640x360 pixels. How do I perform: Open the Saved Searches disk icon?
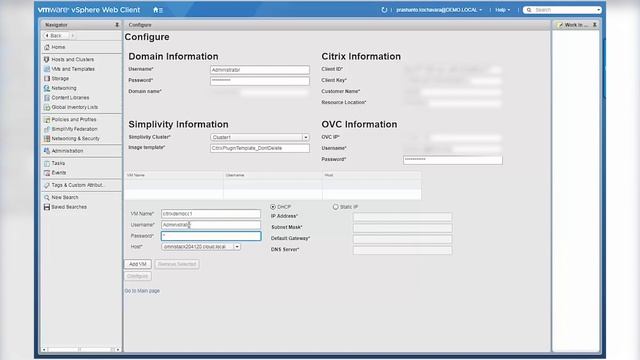(47, 207)
